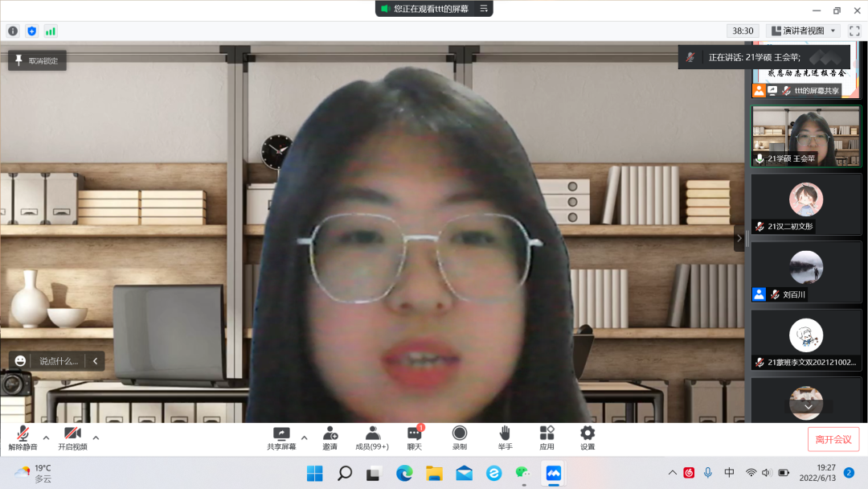Turn on camera with 开启视频

tap(72, 438)
